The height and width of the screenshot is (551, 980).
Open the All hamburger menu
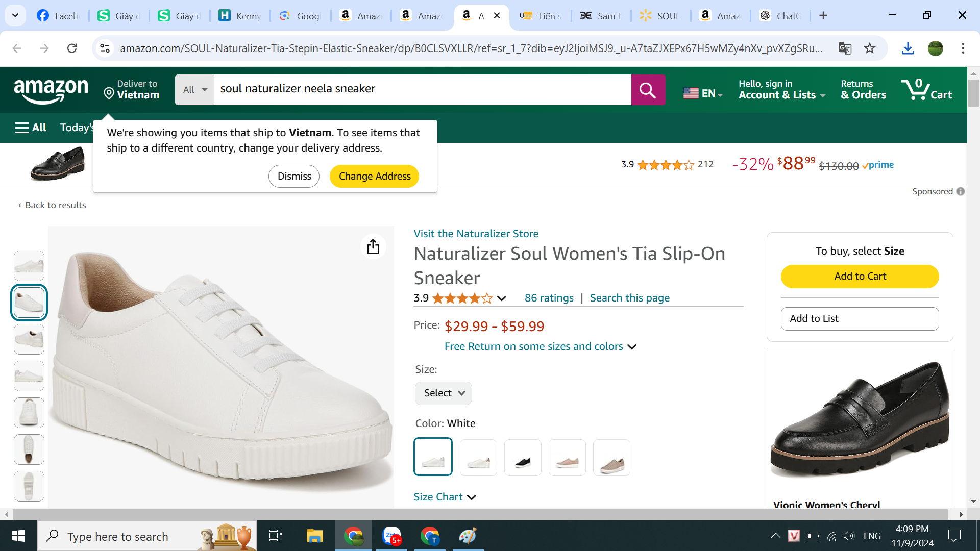pos(31,128)
